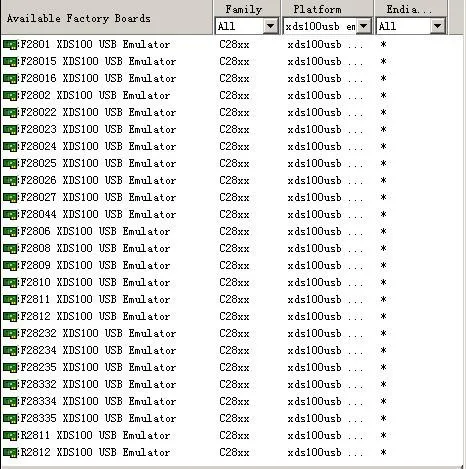
Task: Click the xds100usb platform cell in the F2812 row
Action: (325, 316)
